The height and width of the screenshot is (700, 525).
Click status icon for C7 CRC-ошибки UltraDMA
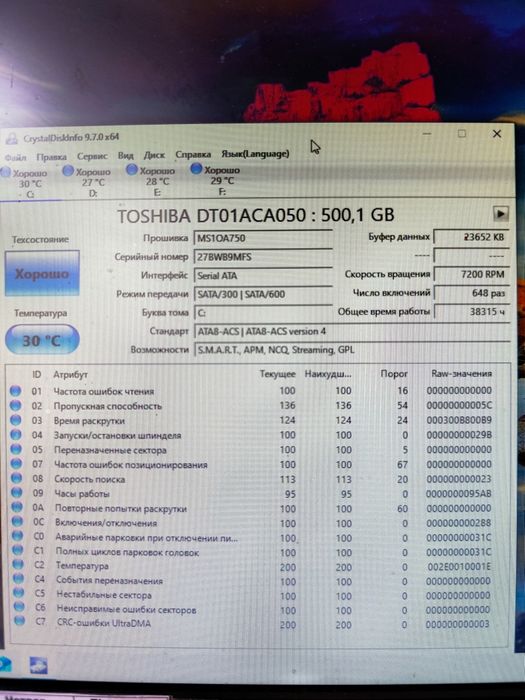point(19,621)
